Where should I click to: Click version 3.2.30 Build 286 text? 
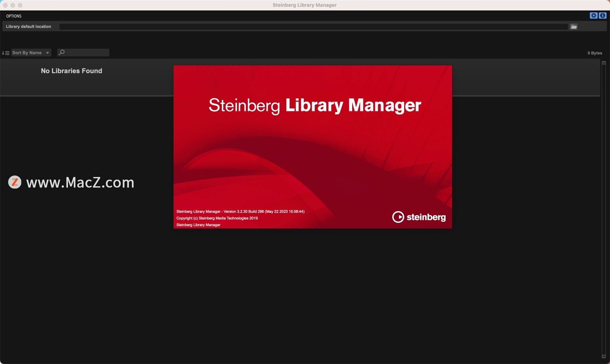240,211
